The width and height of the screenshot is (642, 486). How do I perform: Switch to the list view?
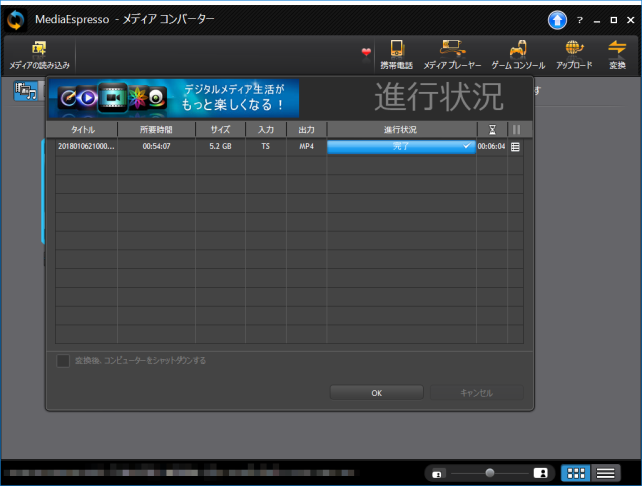pyautogui.click(x=605, y=473)
